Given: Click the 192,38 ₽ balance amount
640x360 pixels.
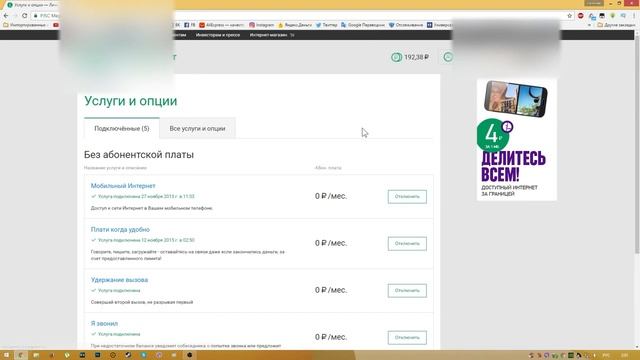Looking at the screenshot, I should (x=416, y=57).
